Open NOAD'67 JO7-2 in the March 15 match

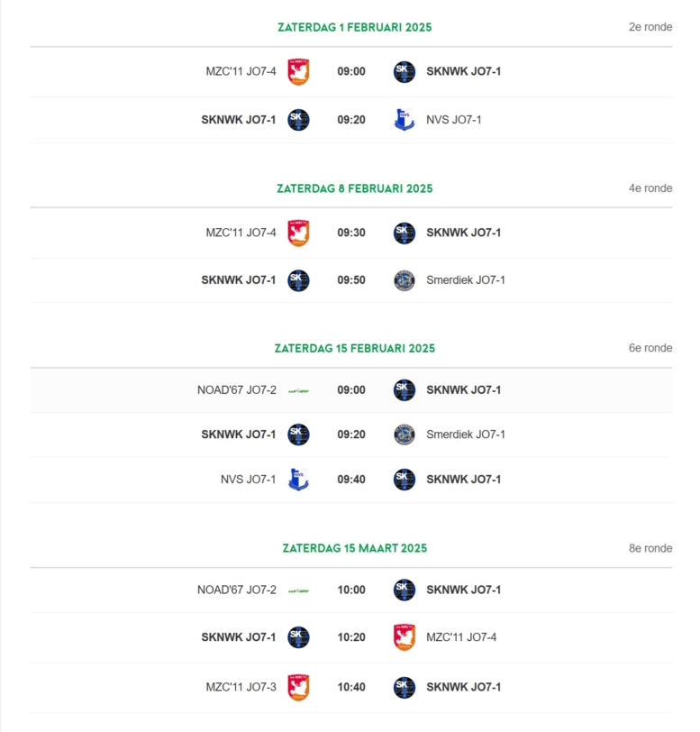[237, 590]
